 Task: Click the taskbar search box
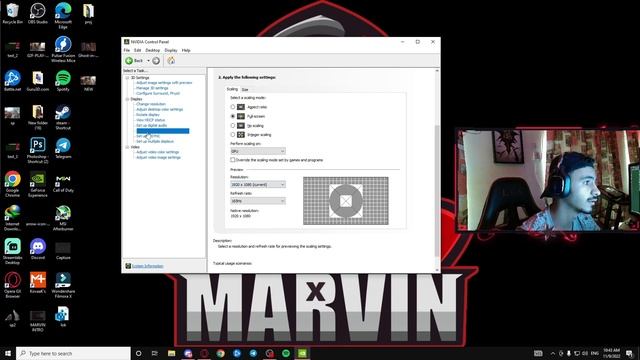(73, 353)
